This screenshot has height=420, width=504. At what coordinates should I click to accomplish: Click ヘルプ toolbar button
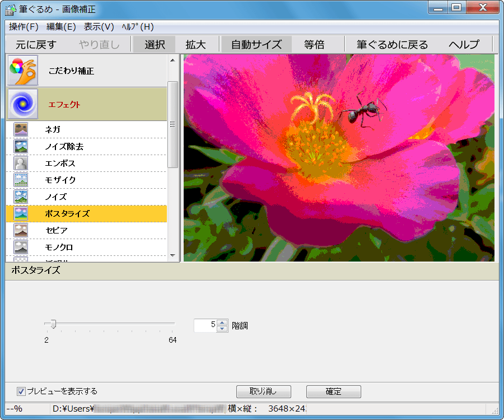pos(464,44)
